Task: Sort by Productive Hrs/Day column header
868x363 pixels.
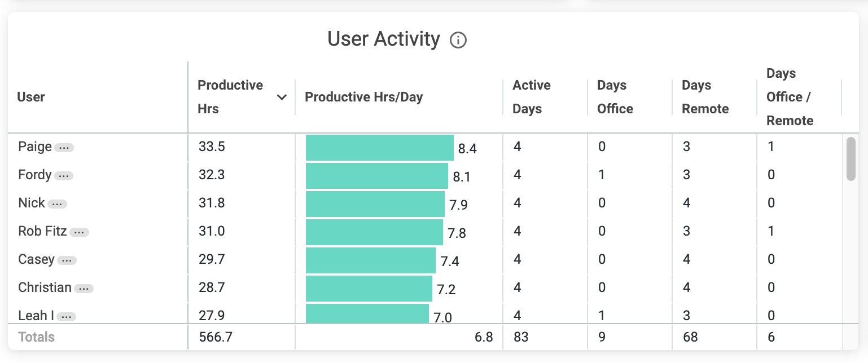Action: [363, 97]
